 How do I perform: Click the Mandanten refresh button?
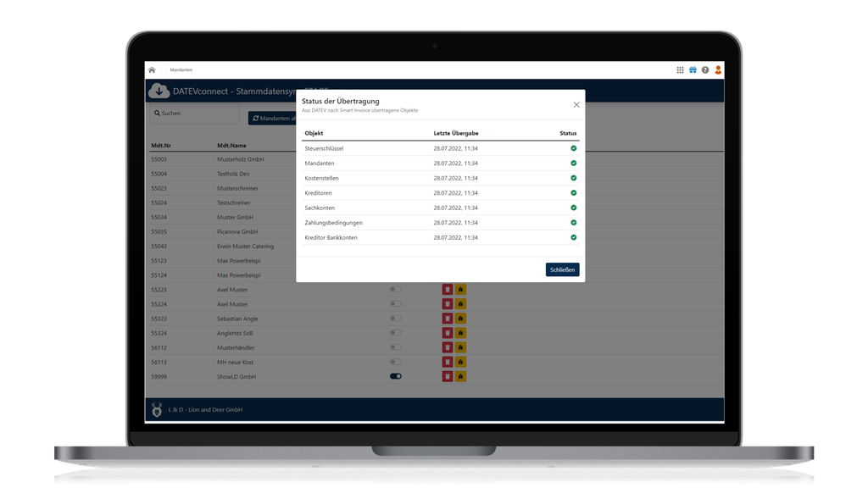coord(272,118)
